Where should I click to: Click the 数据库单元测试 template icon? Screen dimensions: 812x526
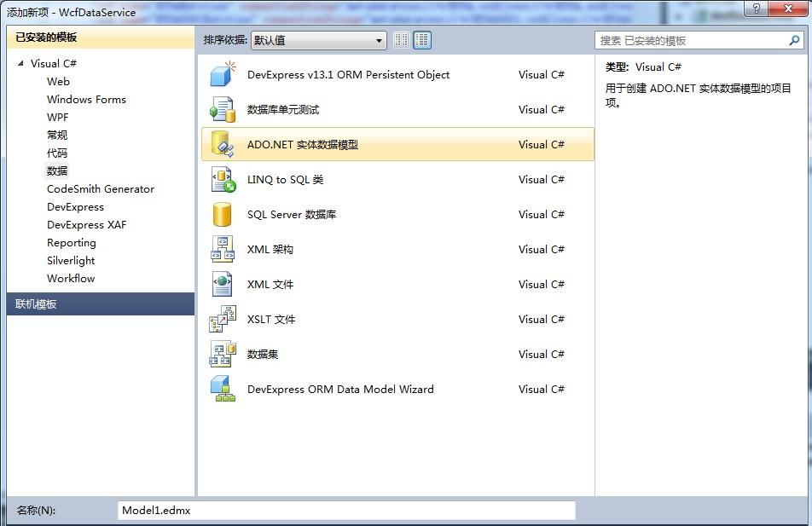pyautogui.click(x=223, y=110)
